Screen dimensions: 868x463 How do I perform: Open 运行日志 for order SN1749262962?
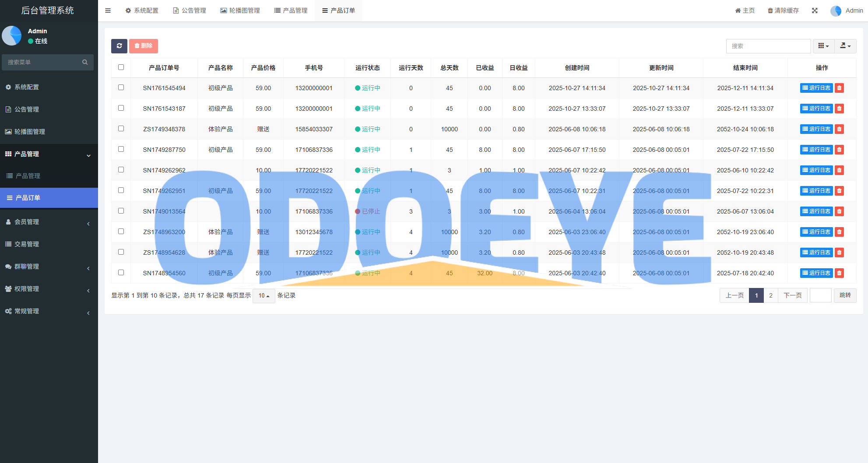[x=816, y=170]
